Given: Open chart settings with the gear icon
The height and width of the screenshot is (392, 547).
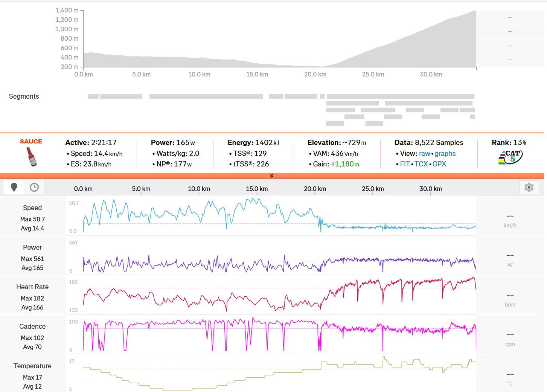Looking at the screenshot, I should click(529, 188).
